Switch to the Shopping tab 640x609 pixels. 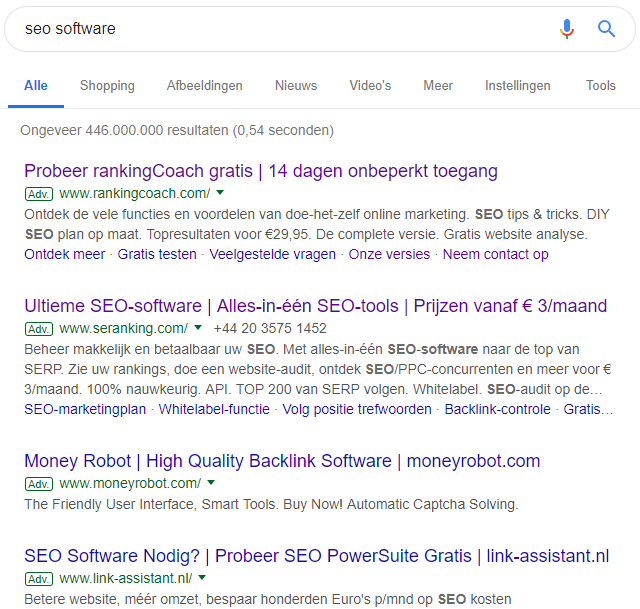point(107,86)
